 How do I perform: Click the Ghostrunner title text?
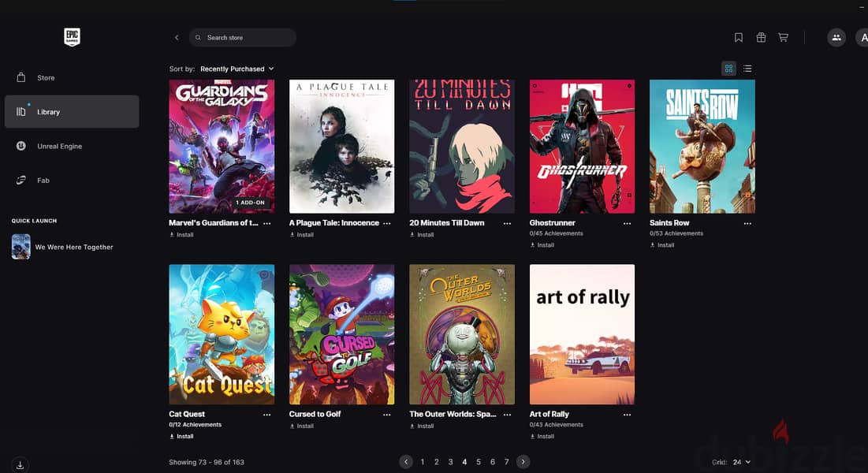pyautogui.click(x=552, y=222)
